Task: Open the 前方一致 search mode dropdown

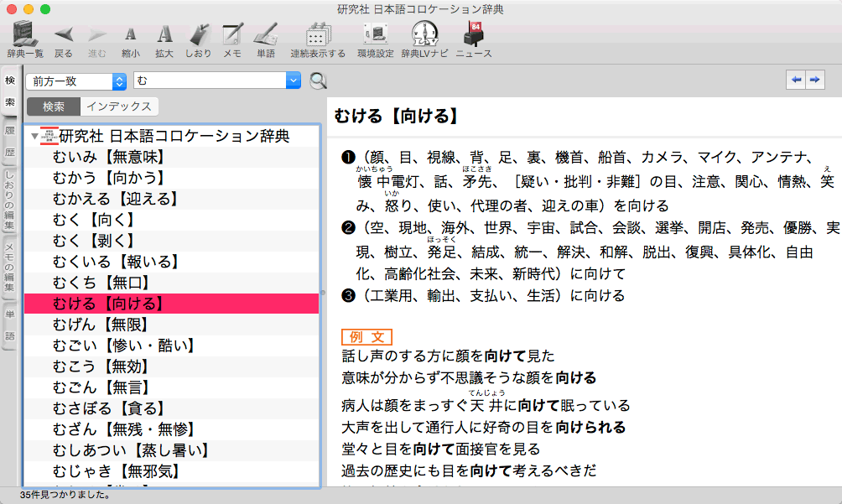Action: click(75, 81)
